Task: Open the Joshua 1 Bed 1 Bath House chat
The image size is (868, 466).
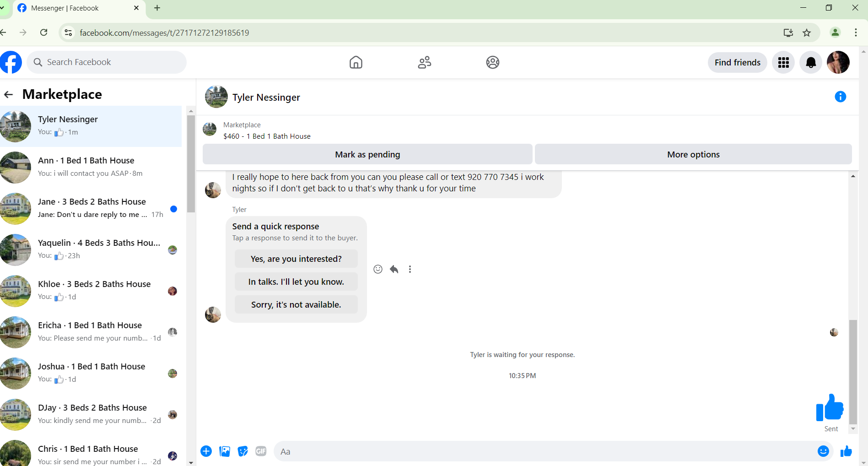Action: coord(91,374)
